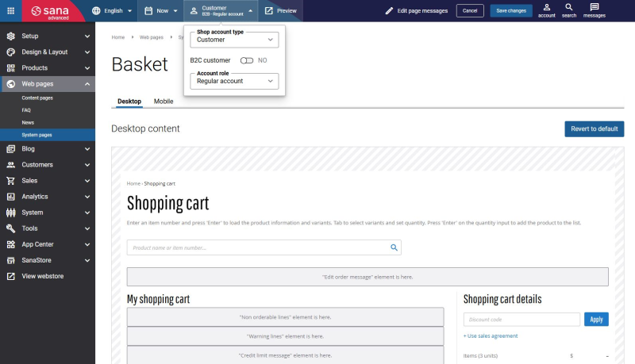Click the System sliders icon
635x364 pixels.
pyautogui.click(x=11, y=213)
